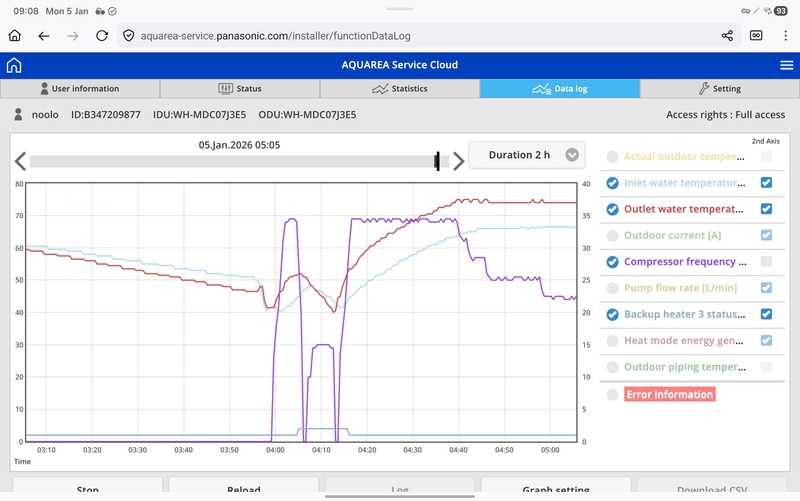The height and width of the screenshot is (501, 800).
Task: Click the IDU:WH-MDC07J3E5 text
Action: pyautogui.click(x=199, y=114)
